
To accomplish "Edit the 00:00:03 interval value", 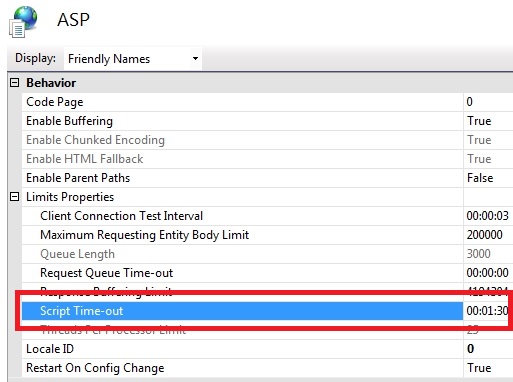I will (x=488, y=216).
